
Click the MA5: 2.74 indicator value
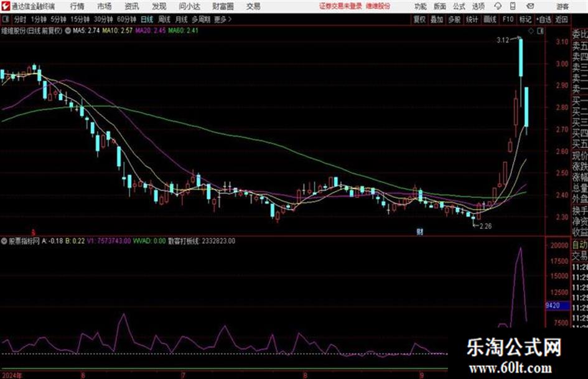pos(86,30)
